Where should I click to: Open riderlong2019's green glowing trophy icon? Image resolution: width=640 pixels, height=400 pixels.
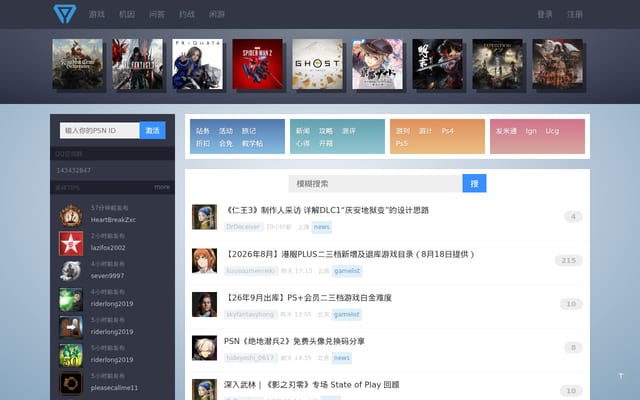tap(71, 299)
